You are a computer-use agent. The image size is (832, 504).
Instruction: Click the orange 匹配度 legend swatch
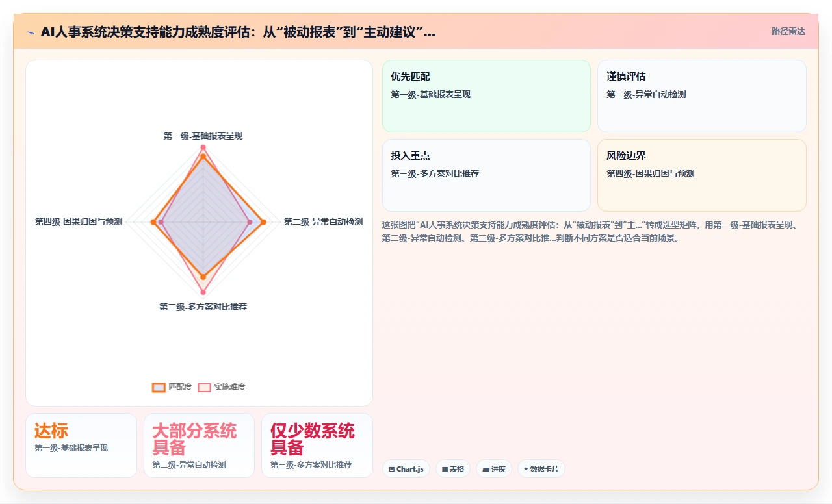(x=159, y=387)
